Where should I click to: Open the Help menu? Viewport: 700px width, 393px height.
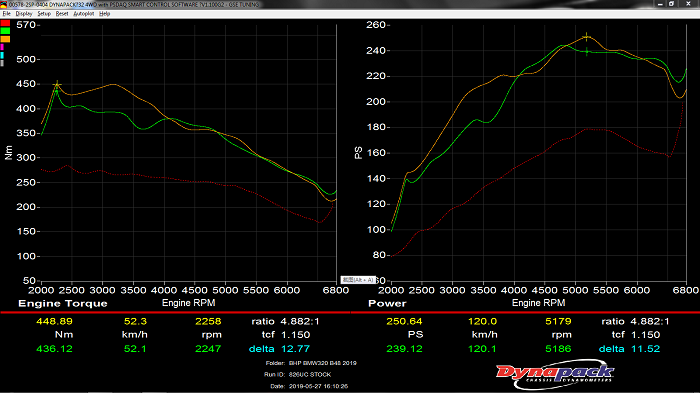click(104, 14)
